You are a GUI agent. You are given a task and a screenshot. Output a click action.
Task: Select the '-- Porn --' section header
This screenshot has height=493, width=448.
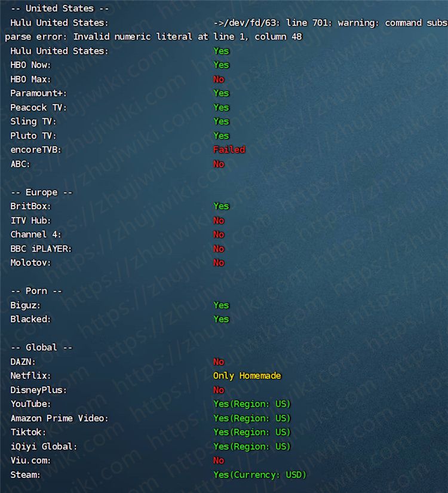point(36,291)
